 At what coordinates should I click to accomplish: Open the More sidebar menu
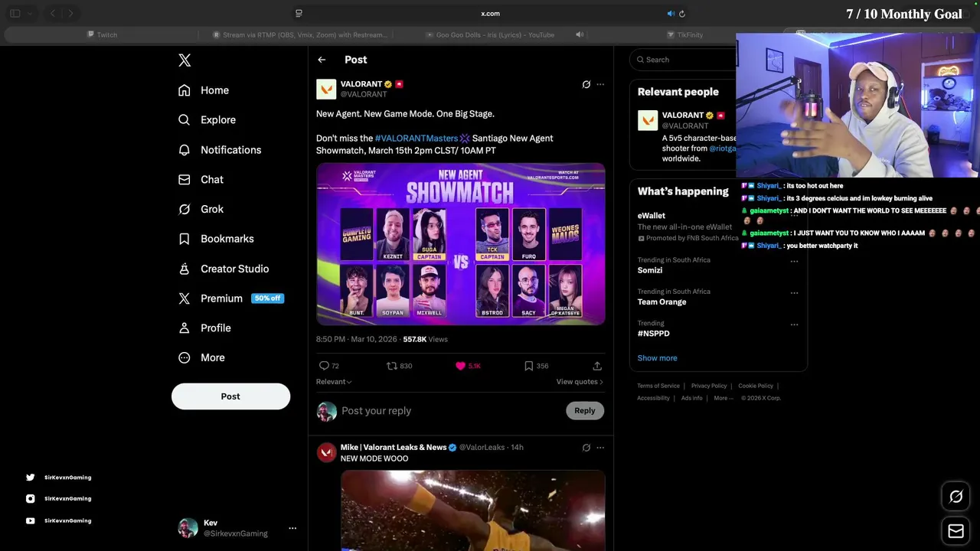(x=201, y=358)
